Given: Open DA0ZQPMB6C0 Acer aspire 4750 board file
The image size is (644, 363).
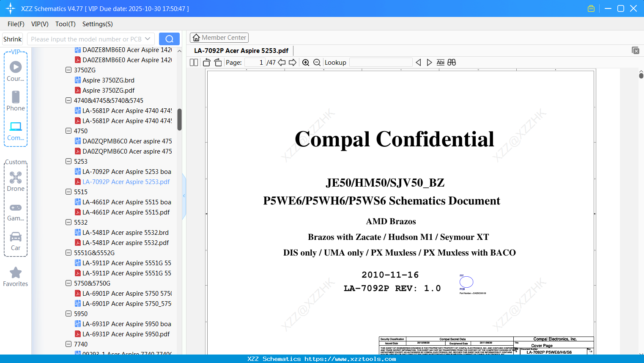Looking at the screenshot, I should point(123,141).
